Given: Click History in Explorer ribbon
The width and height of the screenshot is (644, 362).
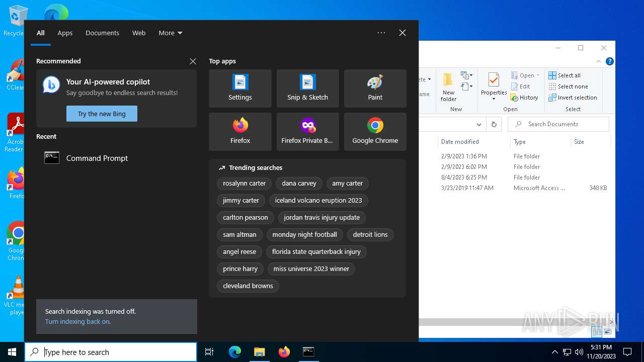Looking at the screenshot, I should [524, 98].
